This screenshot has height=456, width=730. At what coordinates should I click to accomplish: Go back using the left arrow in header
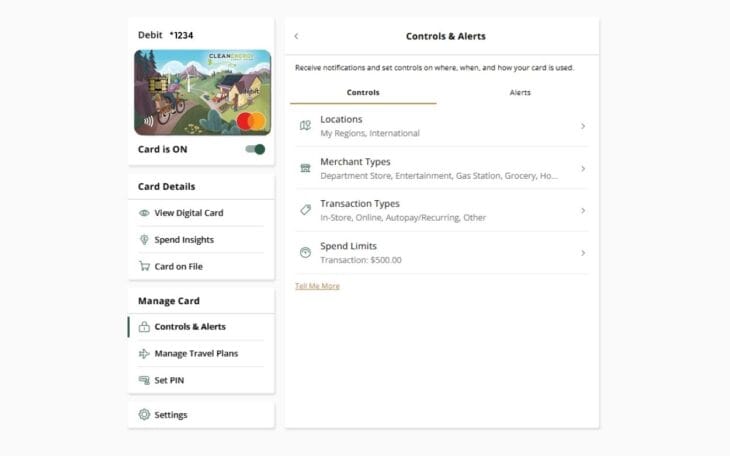point(296,37)
